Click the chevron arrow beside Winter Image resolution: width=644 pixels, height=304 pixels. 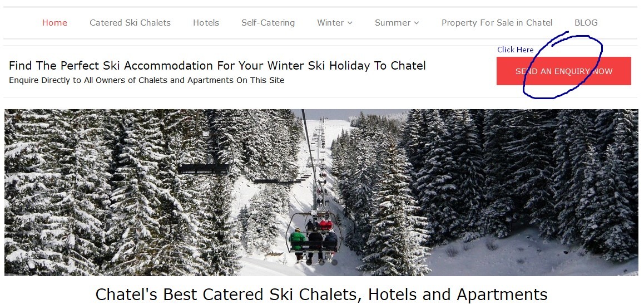click(350, 23)
